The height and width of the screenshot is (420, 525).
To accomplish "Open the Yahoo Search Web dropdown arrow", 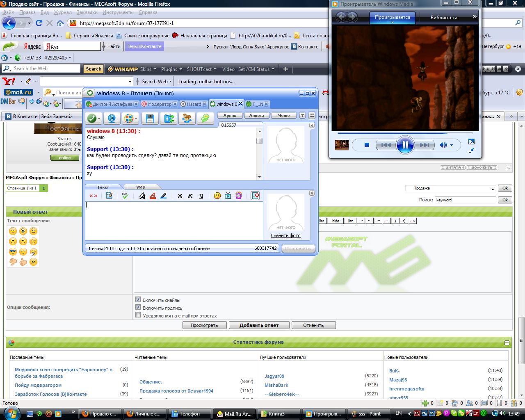I will pos(170,82).
